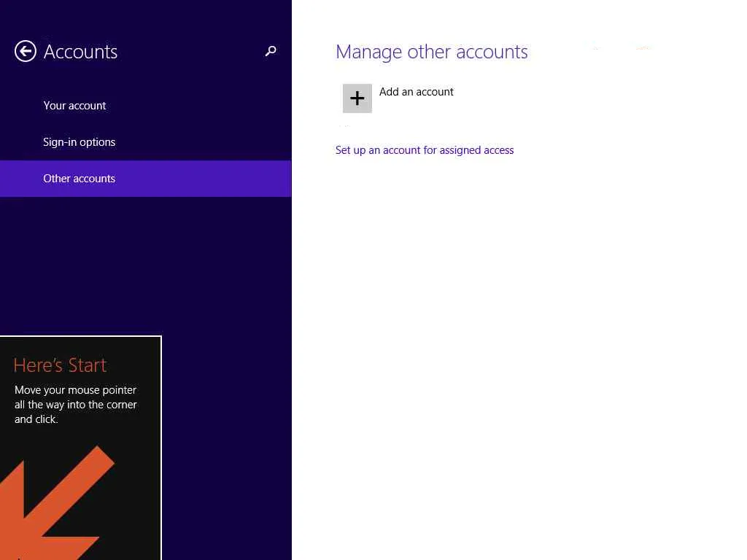Click the "and click." line in the tip

36,419
